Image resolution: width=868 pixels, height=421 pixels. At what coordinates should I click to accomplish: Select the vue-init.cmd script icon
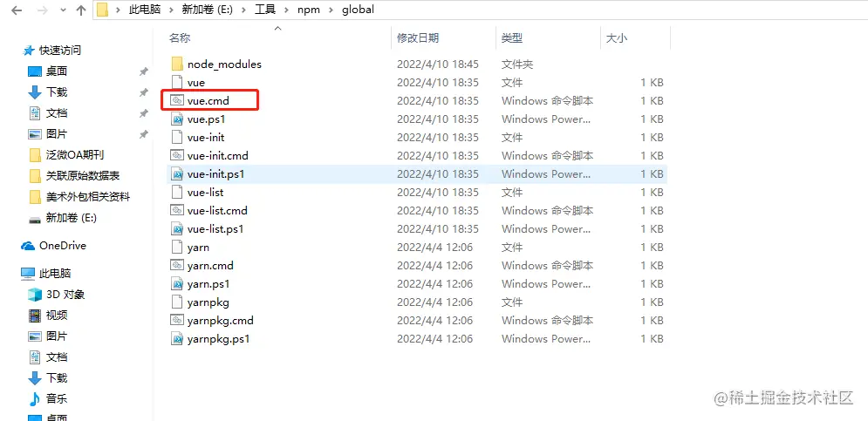coord(177,155)
